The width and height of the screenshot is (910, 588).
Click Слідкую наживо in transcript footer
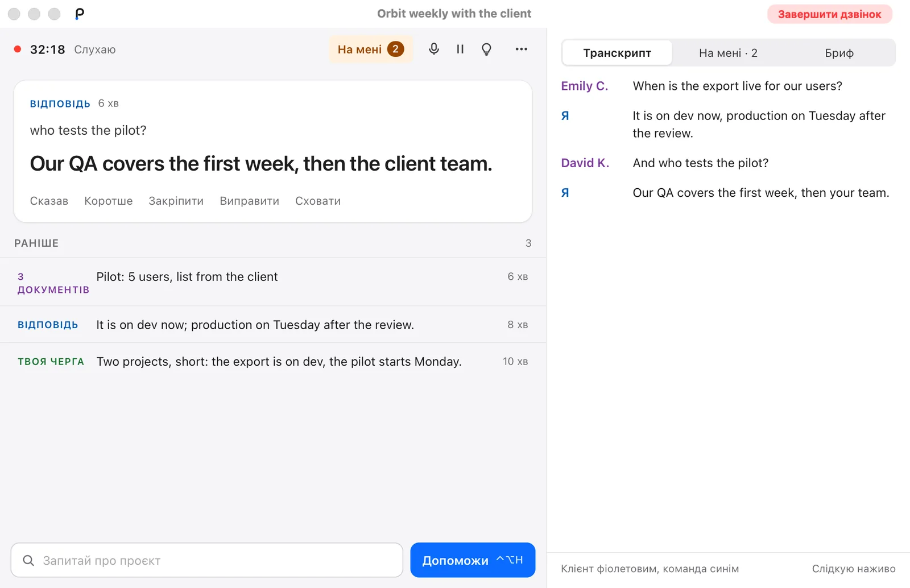coord(854,569)
